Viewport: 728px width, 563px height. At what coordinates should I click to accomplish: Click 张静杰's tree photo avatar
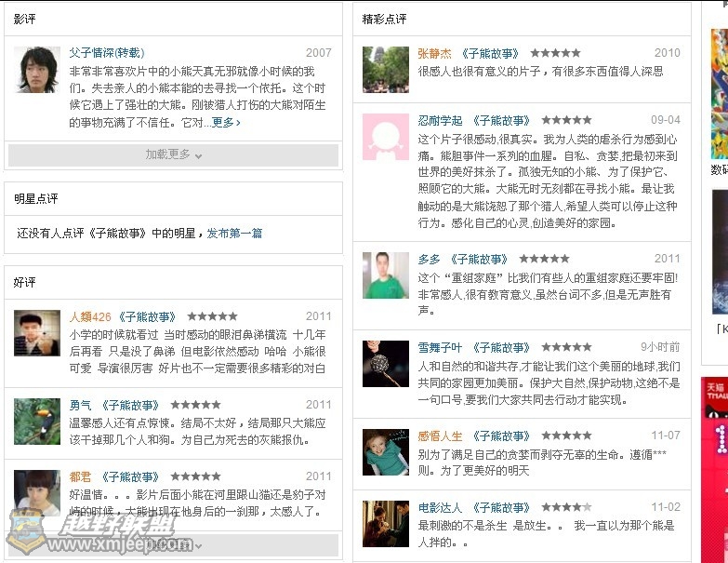point(386,70)
